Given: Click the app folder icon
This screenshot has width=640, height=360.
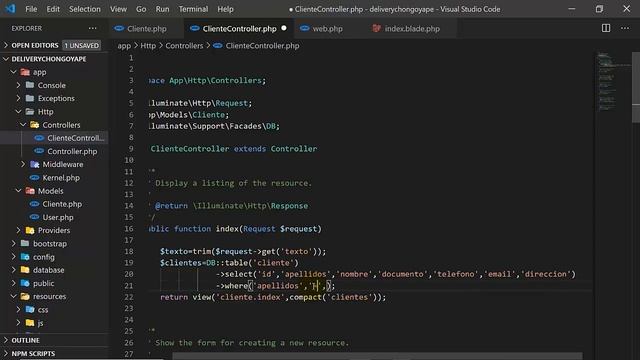Looking at the screenshot, I should pos(25,72).
